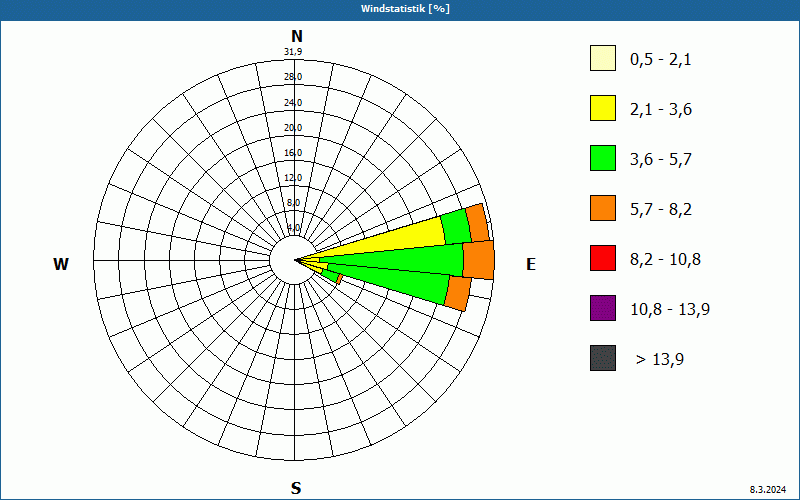Click the legend text "3,6 - 5,7"
Image resolution: width=800 pixels, height=500 pixels.
[x=661, y=160]
